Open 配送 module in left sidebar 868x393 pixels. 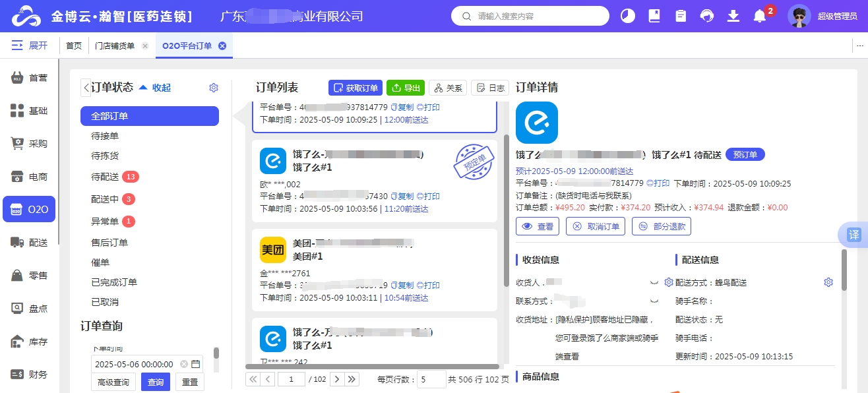point(30,243)
